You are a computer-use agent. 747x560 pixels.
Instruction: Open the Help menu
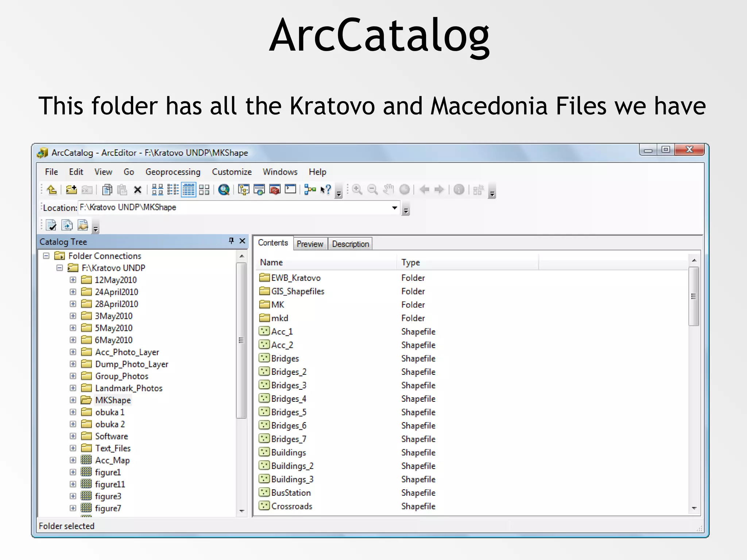point(317,172)
